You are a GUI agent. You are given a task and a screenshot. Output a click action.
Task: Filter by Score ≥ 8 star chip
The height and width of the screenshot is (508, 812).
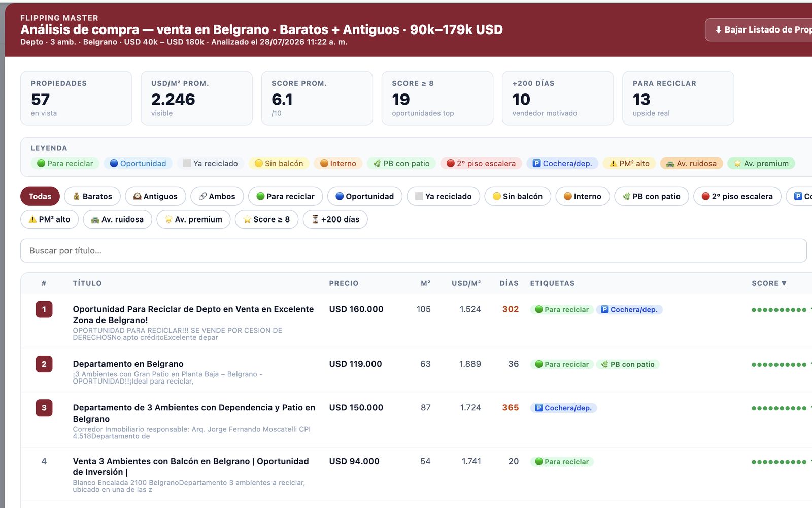(266, 219)
